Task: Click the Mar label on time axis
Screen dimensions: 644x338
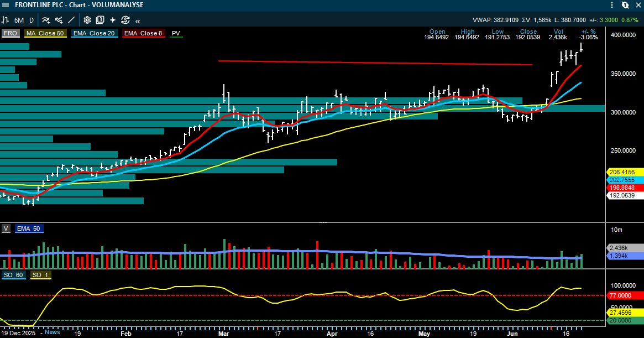Action: (x=224, y=334)
